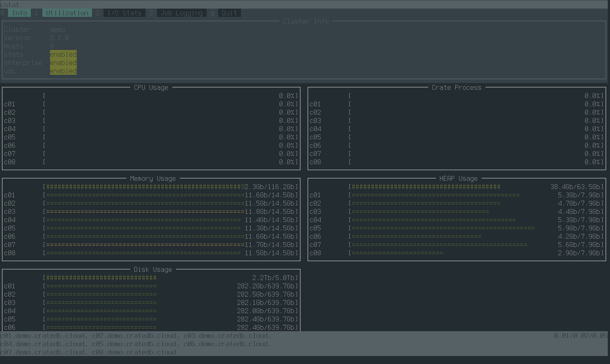Click the Cluster Info panel title
Screen dimensions: 610x364
[x=306, y=21]
